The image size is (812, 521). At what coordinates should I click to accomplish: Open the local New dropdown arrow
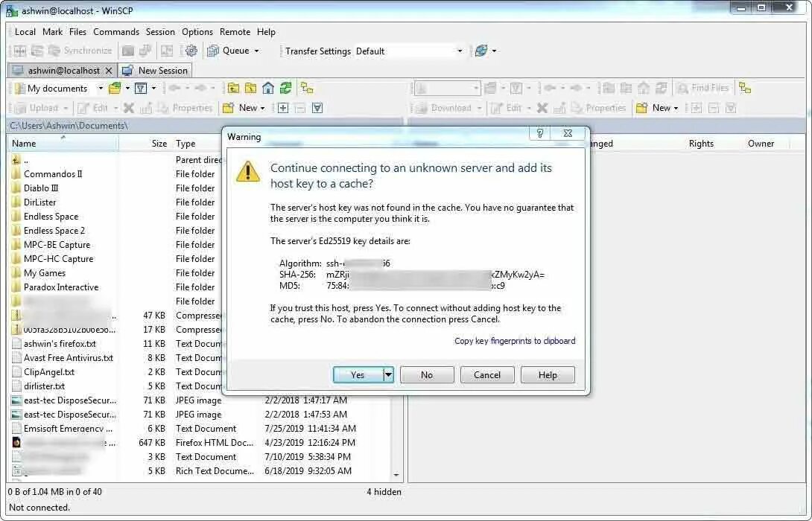[x=262, y=108]
